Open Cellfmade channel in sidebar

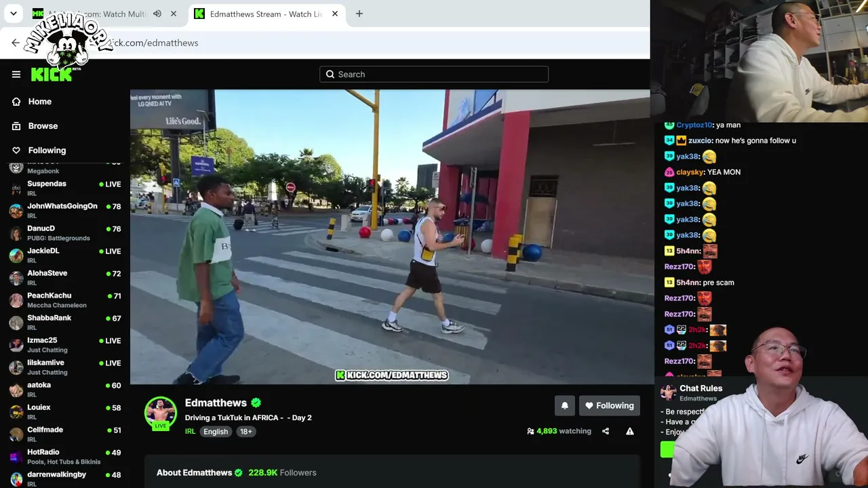pyautogui.click(x=64, y=434)
